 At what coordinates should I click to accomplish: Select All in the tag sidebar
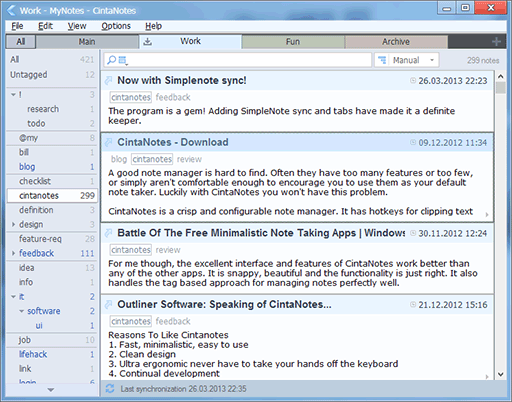pos(52,60)
